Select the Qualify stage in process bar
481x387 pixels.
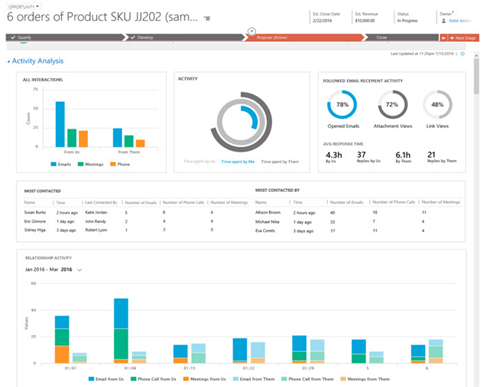click(65, 37)
